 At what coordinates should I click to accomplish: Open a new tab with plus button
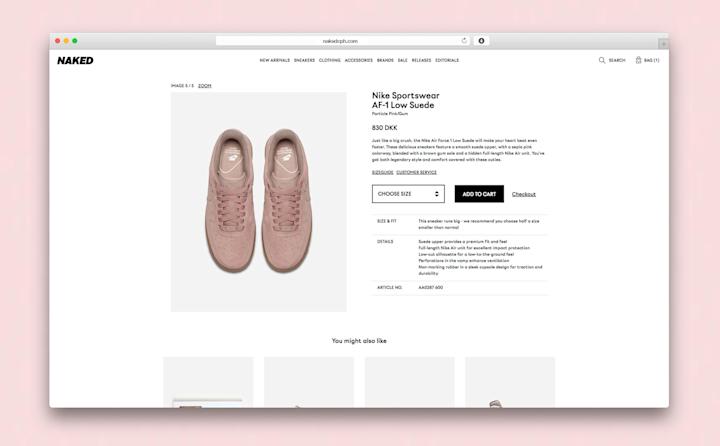pos(663,44)
